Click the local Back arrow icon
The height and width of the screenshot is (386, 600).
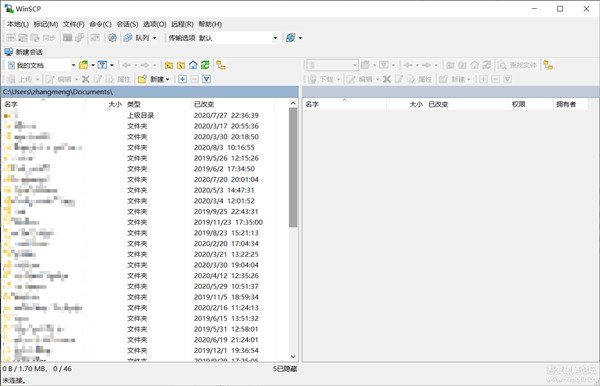tap(127, 65)
